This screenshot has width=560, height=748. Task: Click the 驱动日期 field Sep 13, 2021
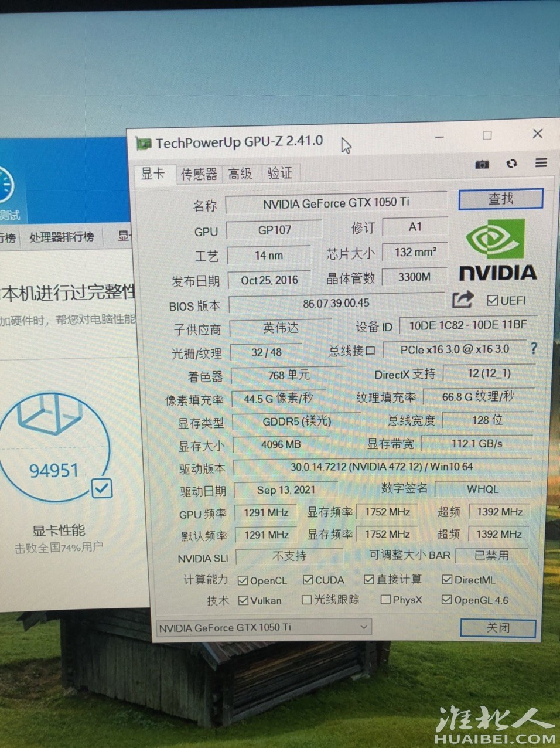click(x=286, y=489)
